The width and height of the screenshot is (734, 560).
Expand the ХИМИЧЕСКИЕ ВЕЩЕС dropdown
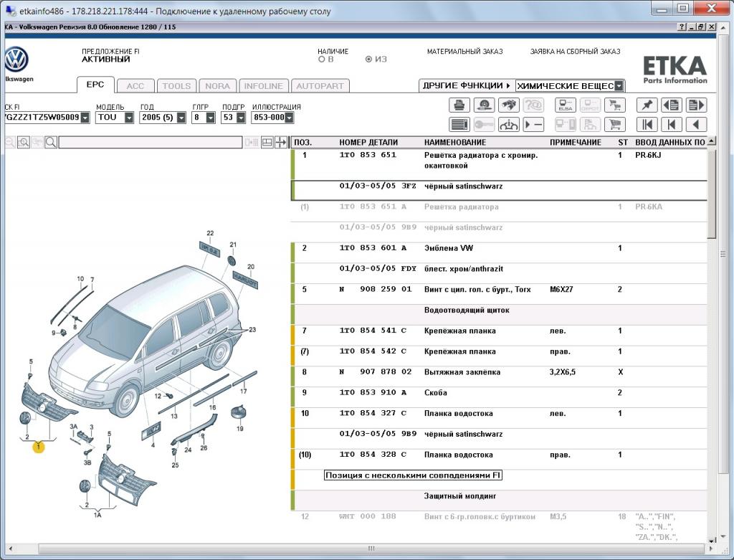(619, 86)
